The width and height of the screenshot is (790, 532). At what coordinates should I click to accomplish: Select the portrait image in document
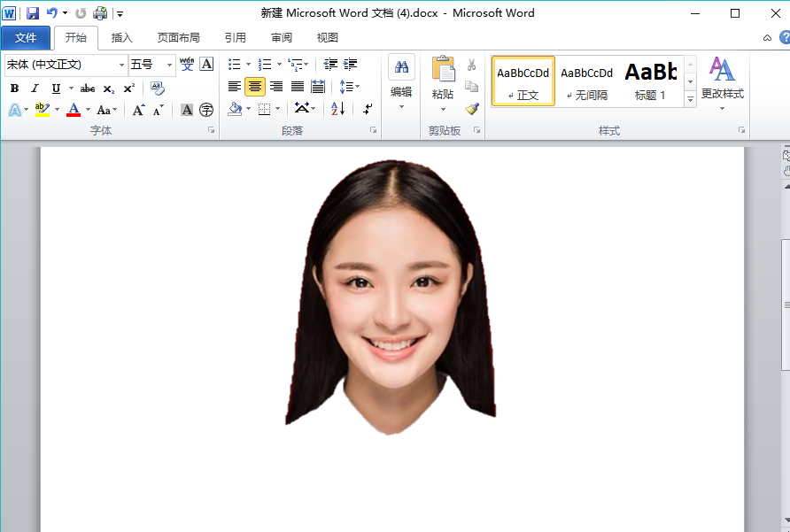click(391, 297)
